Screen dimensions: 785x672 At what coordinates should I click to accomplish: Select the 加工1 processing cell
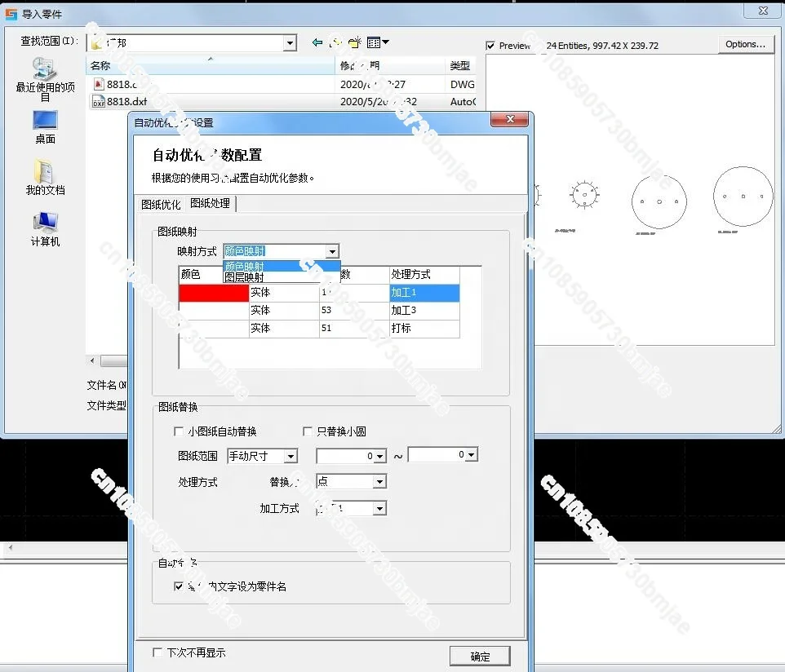tap(424, 293)
